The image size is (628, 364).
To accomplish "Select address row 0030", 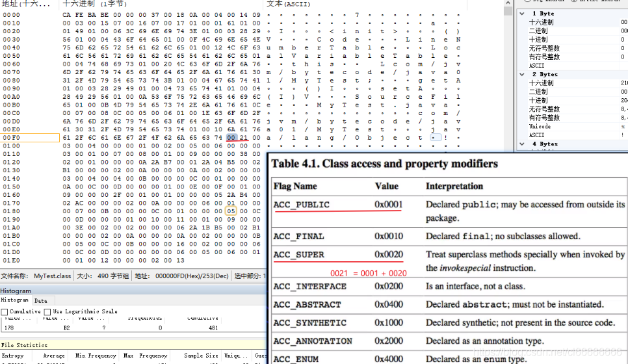I will 11,40.
